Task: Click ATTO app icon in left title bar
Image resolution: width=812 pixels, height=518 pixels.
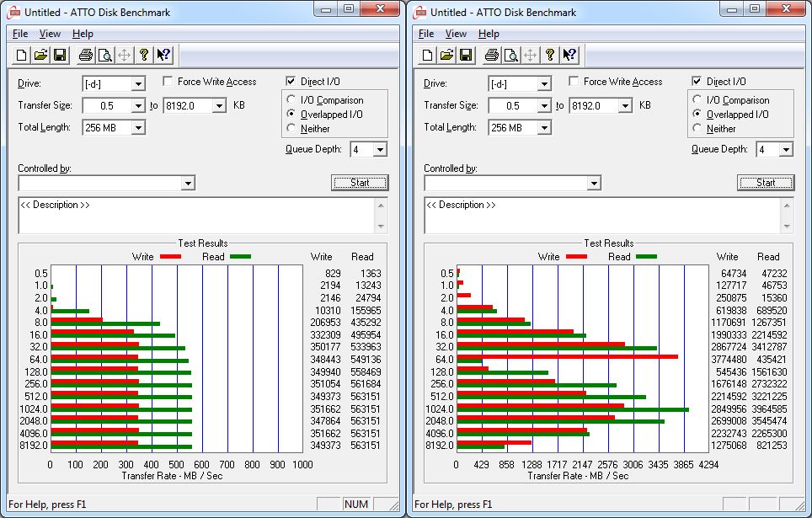Action: [13, 12]
